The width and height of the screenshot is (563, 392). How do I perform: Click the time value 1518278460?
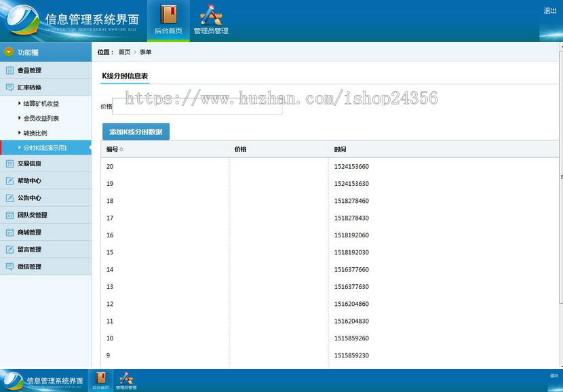(351, 201)
